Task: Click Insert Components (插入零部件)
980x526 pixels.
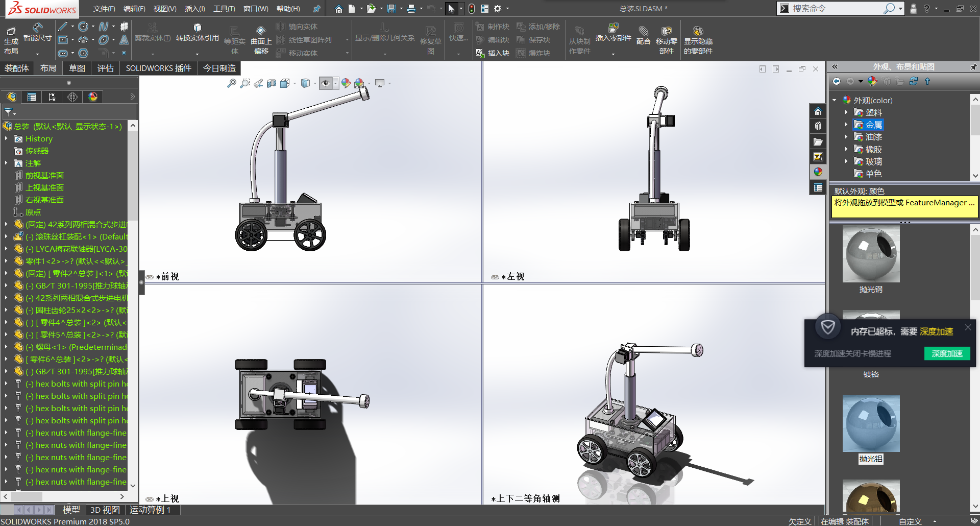Action: click(x=614, y=32)
